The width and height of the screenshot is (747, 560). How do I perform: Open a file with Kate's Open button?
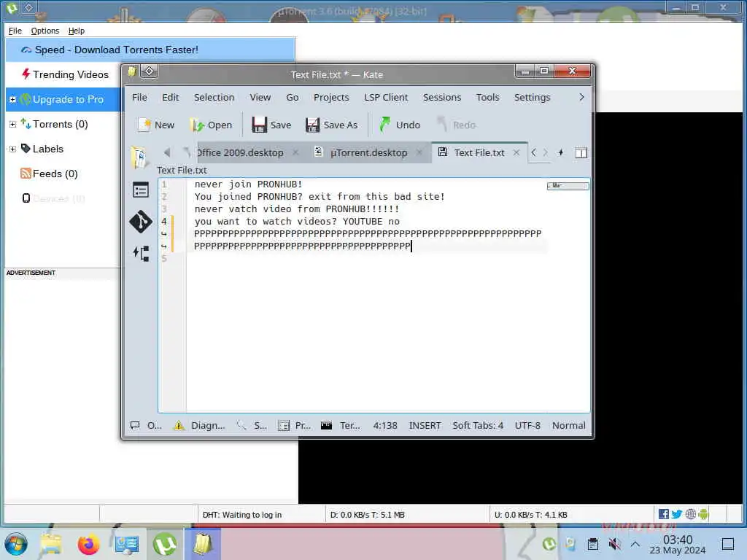pyautogui.click(x=211, y=125)
